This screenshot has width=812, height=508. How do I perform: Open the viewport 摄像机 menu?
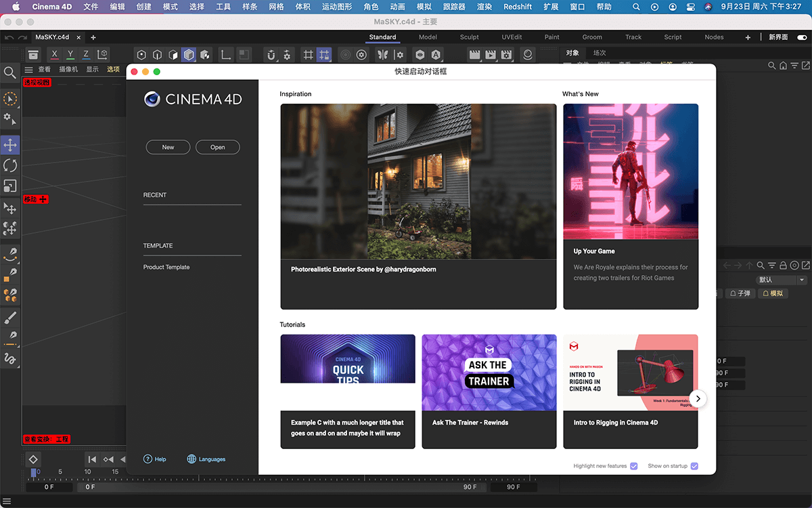tap(68, 69)
